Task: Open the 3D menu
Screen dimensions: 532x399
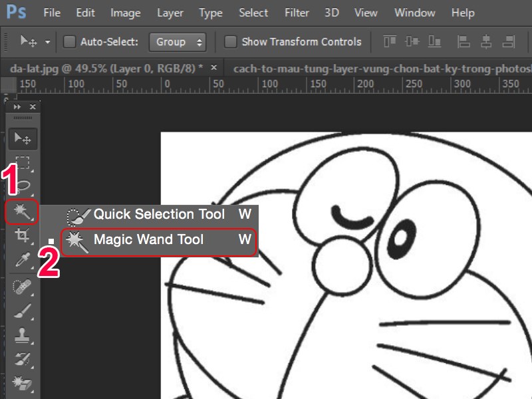Action: point(332,13)
